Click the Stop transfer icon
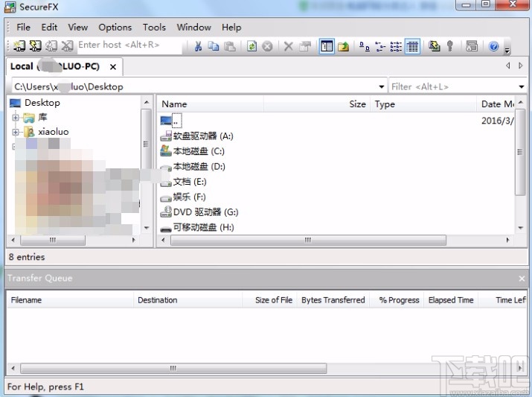This screenshot has width=532, height=397. [x=267, y=46]
